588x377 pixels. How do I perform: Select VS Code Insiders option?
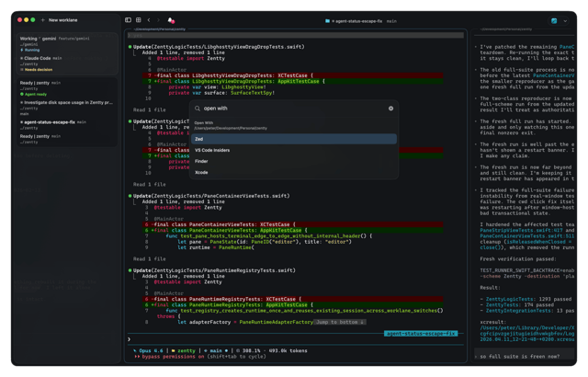click(x=294, y=150)
